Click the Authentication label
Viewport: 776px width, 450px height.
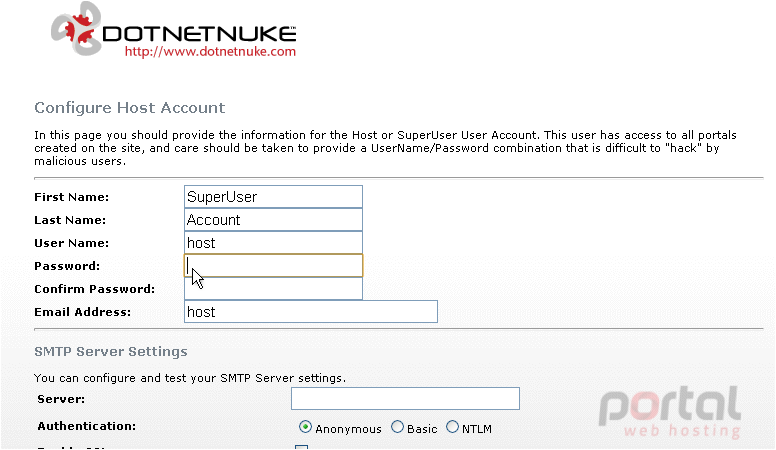[x=87, y=426]
